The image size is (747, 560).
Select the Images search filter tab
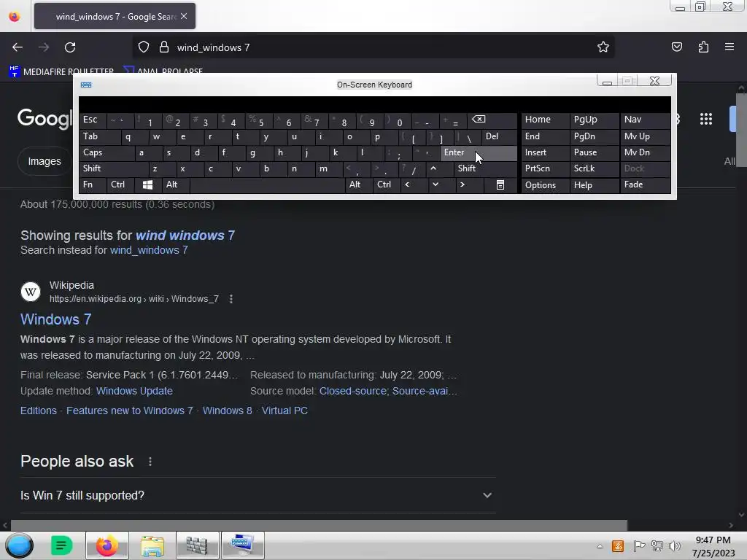(x=44, y=161)
